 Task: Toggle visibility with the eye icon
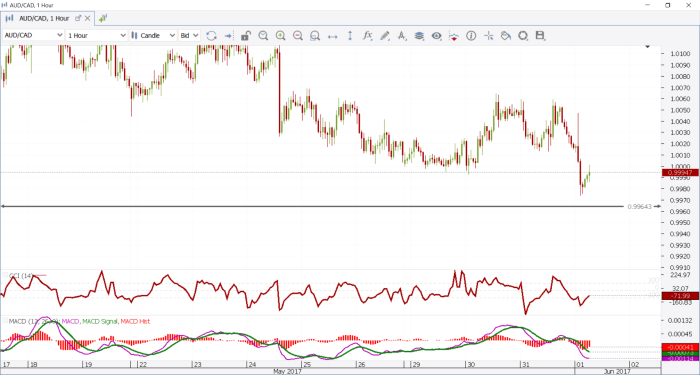point(436,36)
